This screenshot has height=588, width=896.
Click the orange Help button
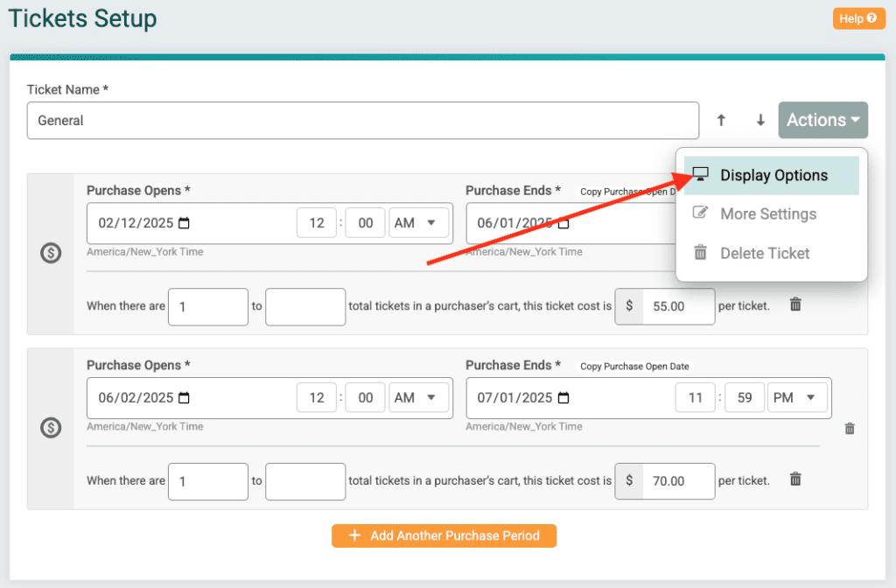(858, 18)
